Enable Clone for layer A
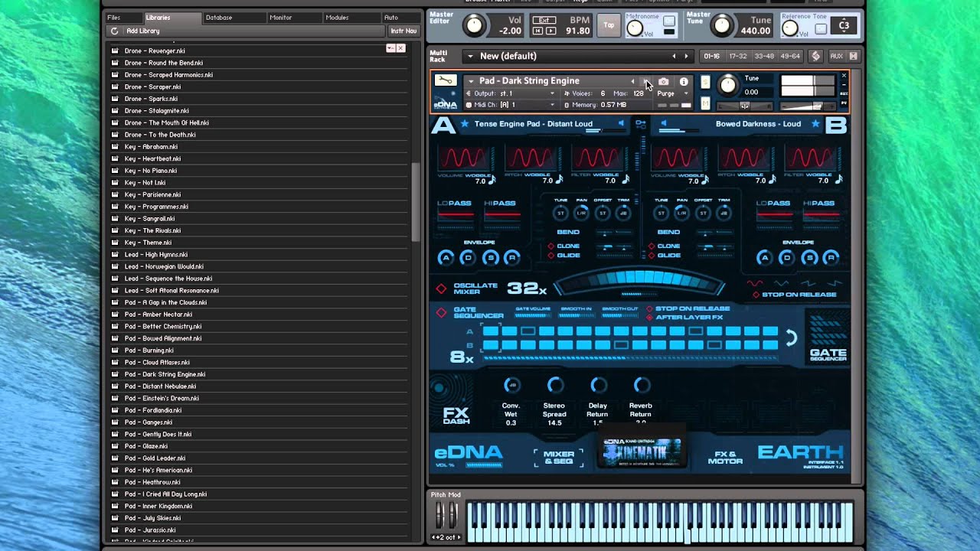The width and height of the screenshot is (980, 551). pyautogui.click(x=550, y=246)
